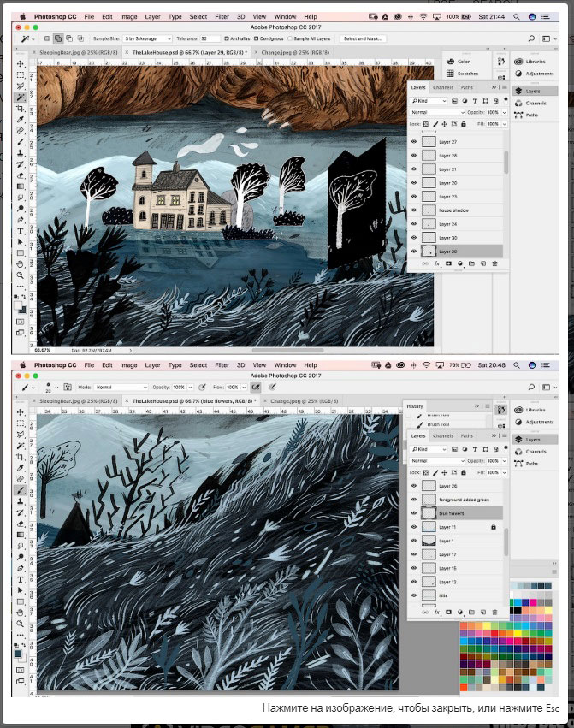
Task: Select the Type tool in the Layer 29 window
Action: pyautogui.click(x=21, y=231)
